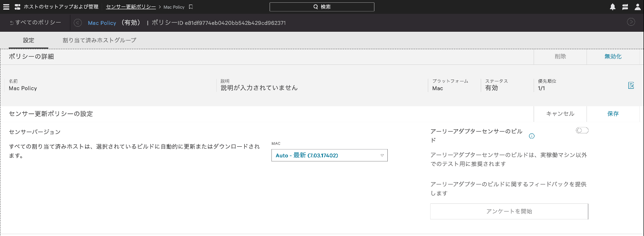
Task: Edit policy details with pencil icon
Action: pyautogui.click(x=631, y=85)
